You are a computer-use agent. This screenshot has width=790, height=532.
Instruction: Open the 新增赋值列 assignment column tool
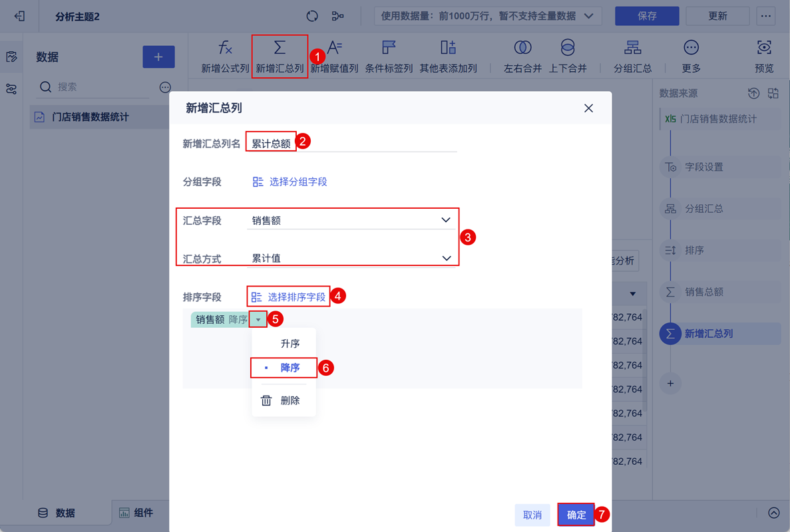[x=334, y=56]
